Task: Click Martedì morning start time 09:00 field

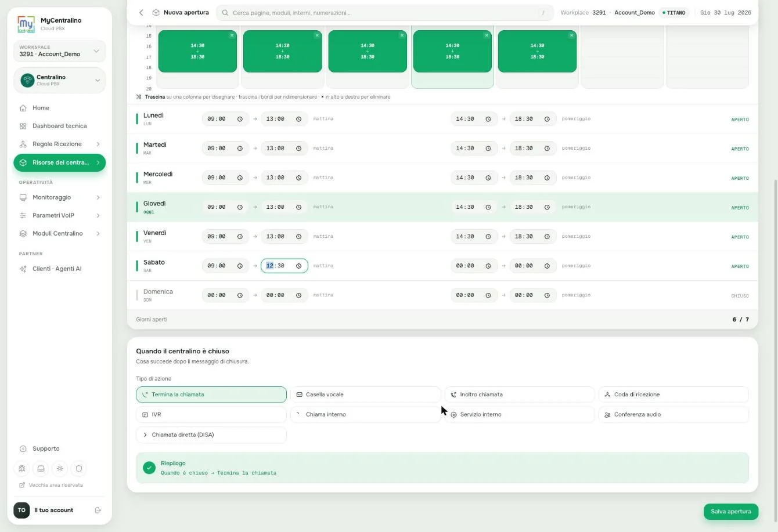Action: (x=225, y=149)
